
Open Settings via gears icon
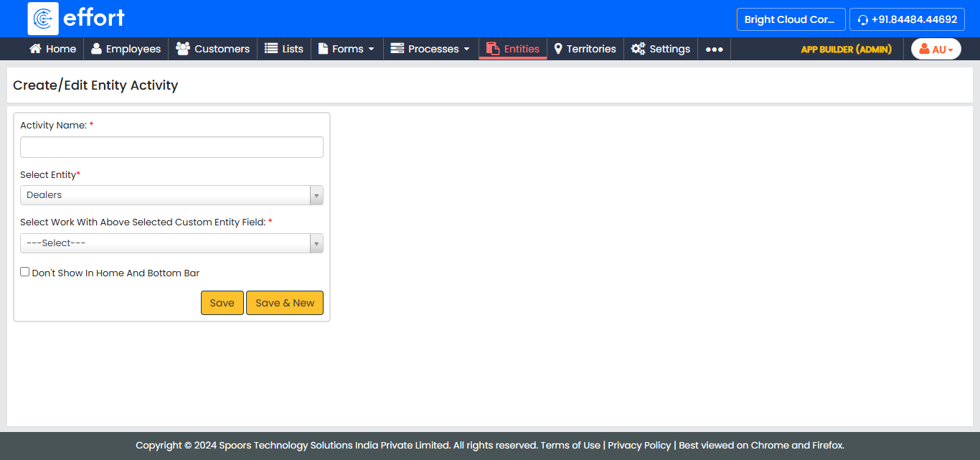pyautogui.click(x=638, y=49)
